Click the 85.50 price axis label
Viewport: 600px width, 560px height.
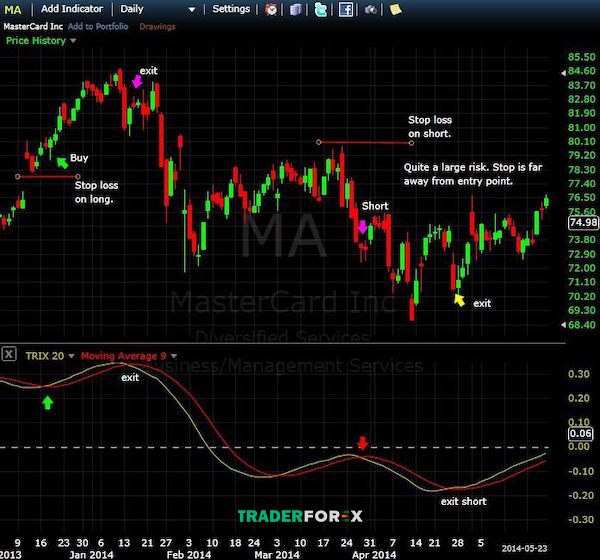coord(582,57)
